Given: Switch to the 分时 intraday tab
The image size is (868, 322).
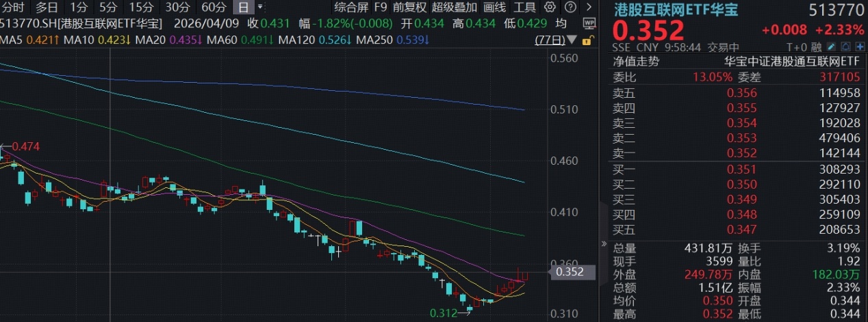Looking at the screenshot, I should [x=12, y=8].
